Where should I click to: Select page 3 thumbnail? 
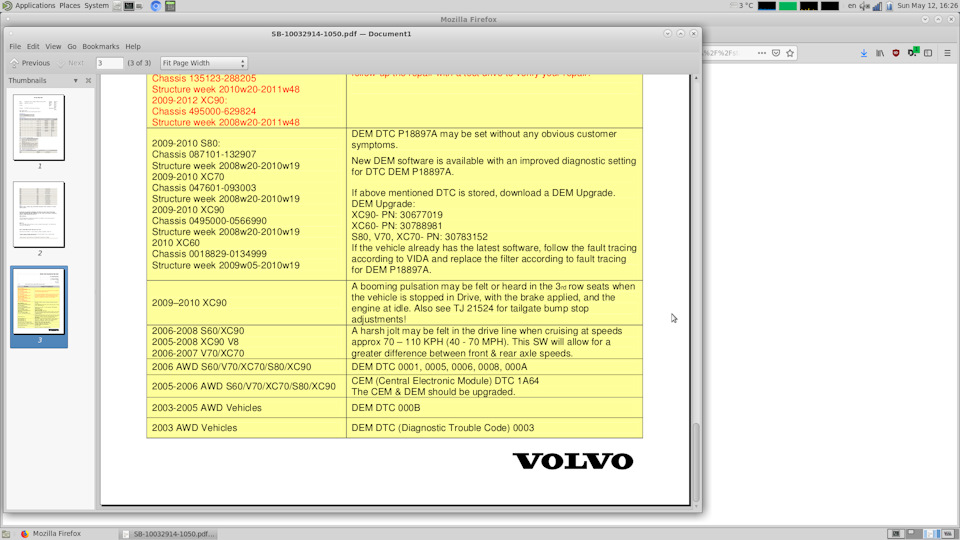(x=39, y=302)
